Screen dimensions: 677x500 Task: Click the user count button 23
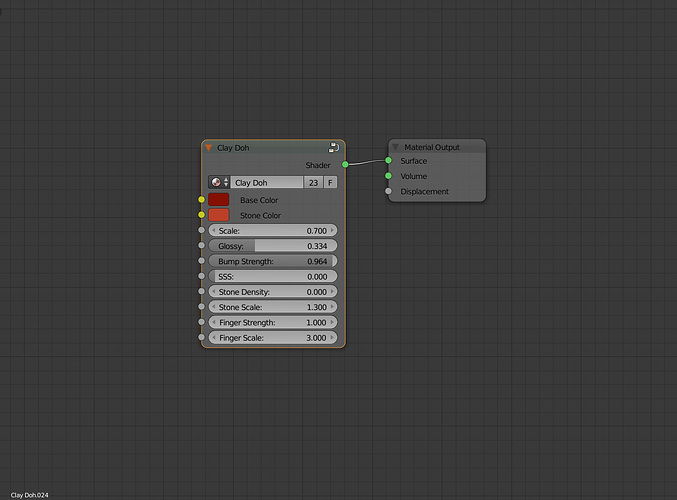313,182
